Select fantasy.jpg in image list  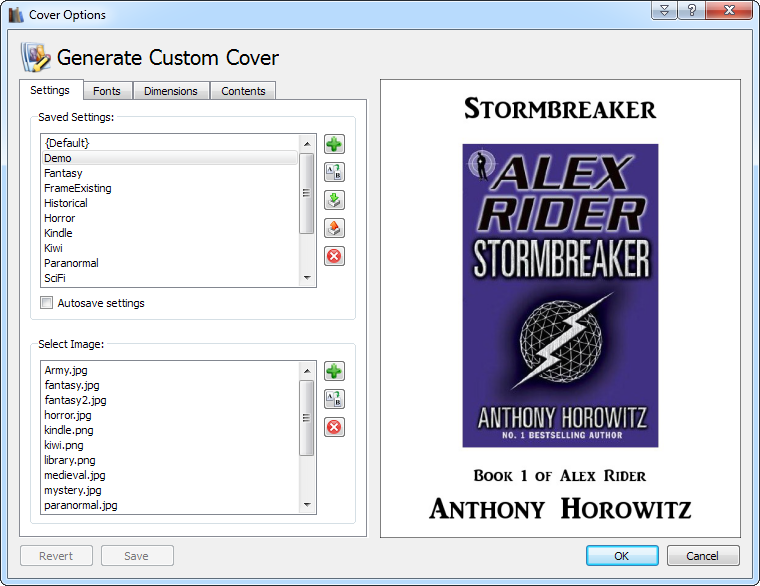pyautogui.click(x=170, y=385)
